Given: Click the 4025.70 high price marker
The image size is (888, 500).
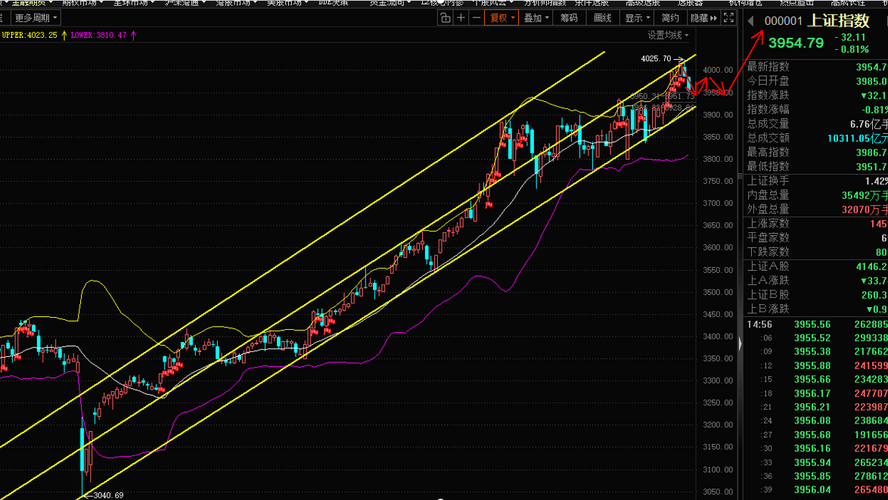Looking at the screenshot, I should pyautogui.click(x=656, y=58).
